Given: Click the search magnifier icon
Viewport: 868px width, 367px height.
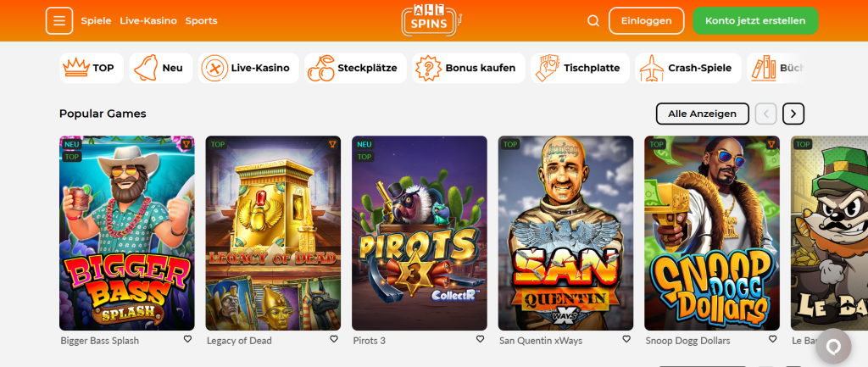Looking at the screenshot, I should click(593, 21).
